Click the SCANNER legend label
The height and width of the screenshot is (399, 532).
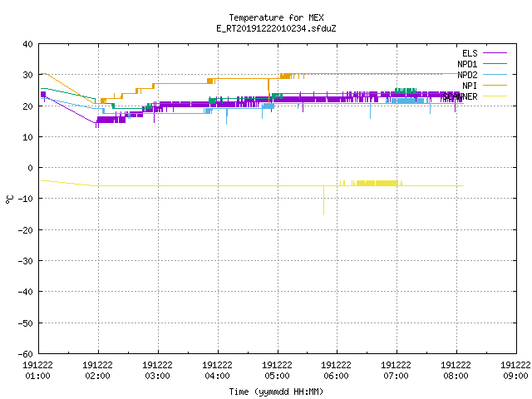click(x=460, y=96)
